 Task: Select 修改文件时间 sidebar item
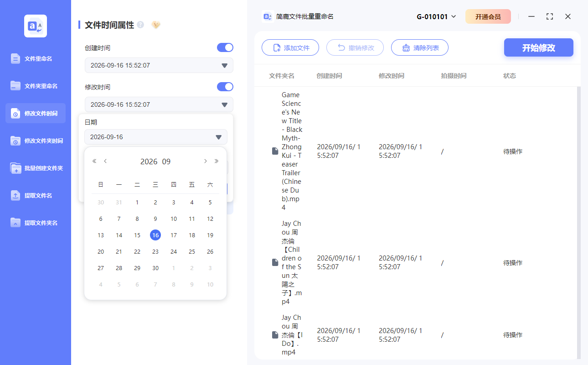pos(36,113)
